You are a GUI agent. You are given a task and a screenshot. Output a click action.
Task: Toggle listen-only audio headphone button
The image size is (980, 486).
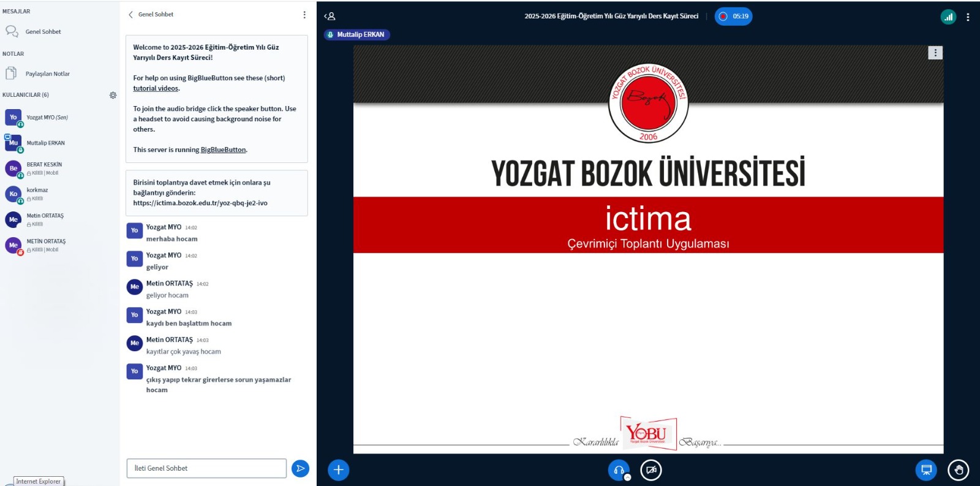619,470
